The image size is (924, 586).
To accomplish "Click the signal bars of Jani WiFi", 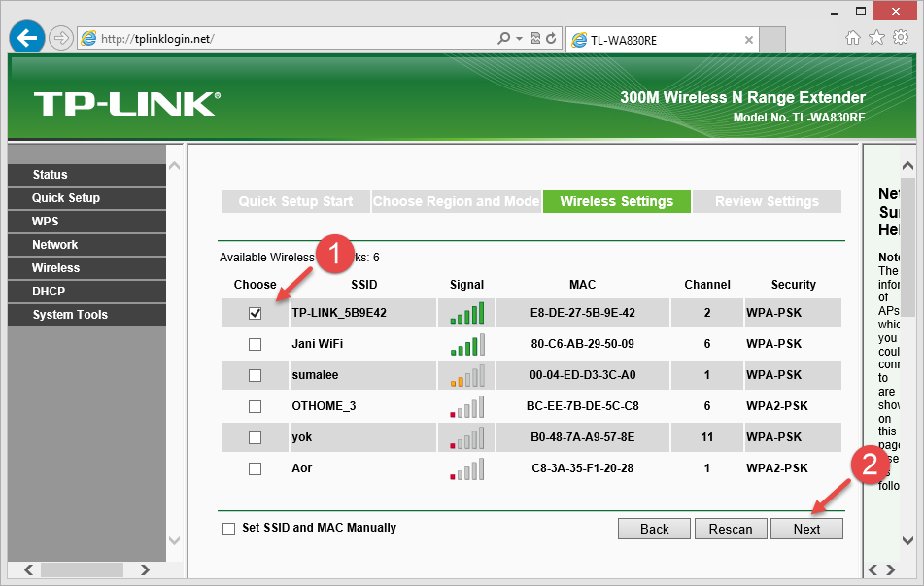I will 466,344.
